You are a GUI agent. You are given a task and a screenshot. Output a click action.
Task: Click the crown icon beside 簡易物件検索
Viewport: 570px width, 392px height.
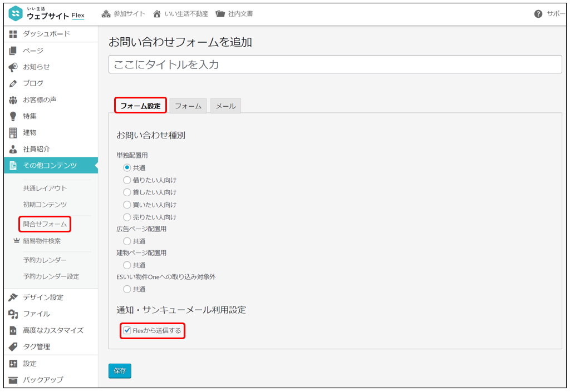(x=16, y=241)
